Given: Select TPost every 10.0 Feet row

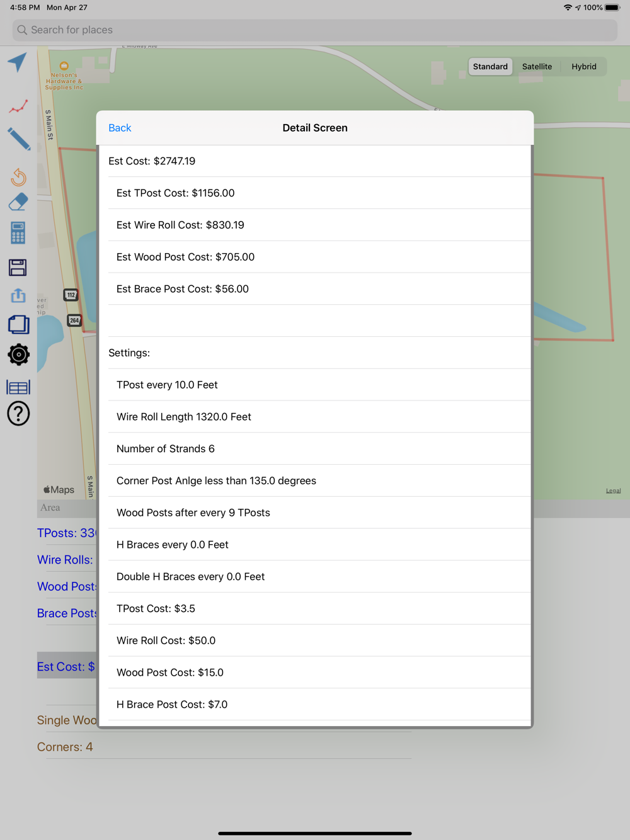Looking at the screenshot, I should [315, 385].
